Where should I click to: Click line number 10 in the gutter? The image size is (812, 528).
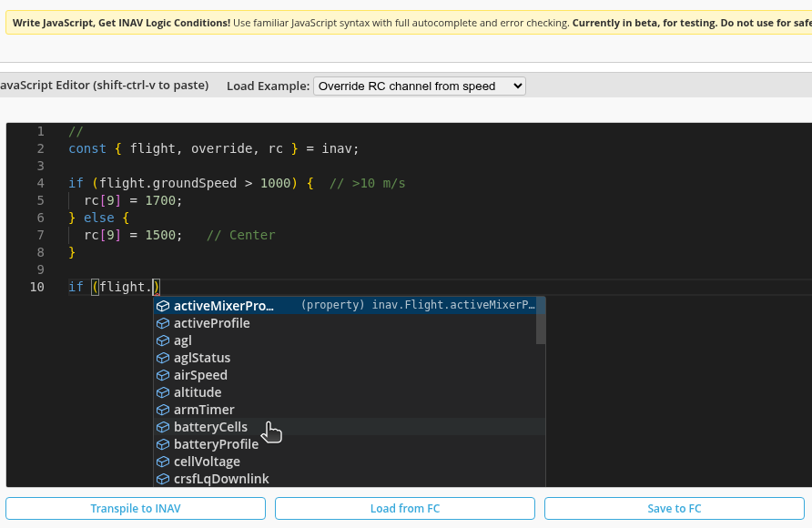36,287
